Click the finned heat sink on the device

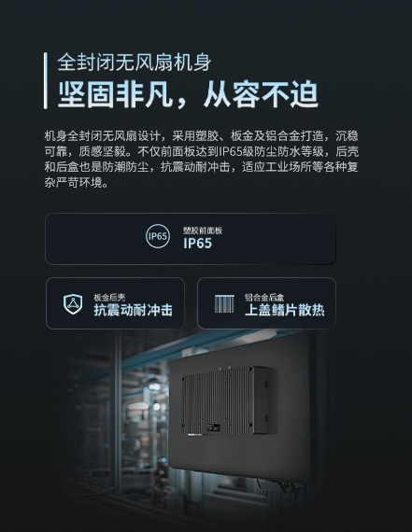click(x=219, y=400)
